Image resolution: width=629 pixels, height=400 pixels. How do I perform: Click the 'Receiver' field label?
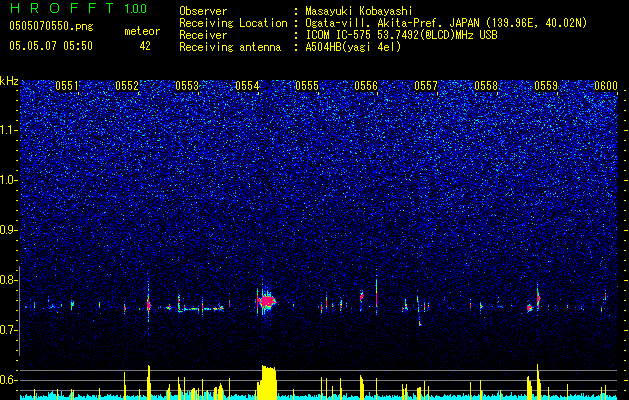(x=203, y=35)
